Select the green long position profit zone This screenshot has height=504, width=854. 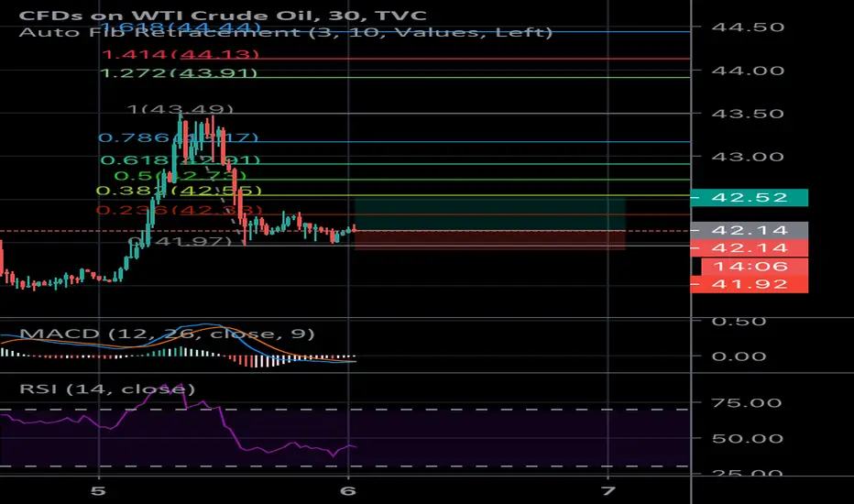[x=489, y=214]
